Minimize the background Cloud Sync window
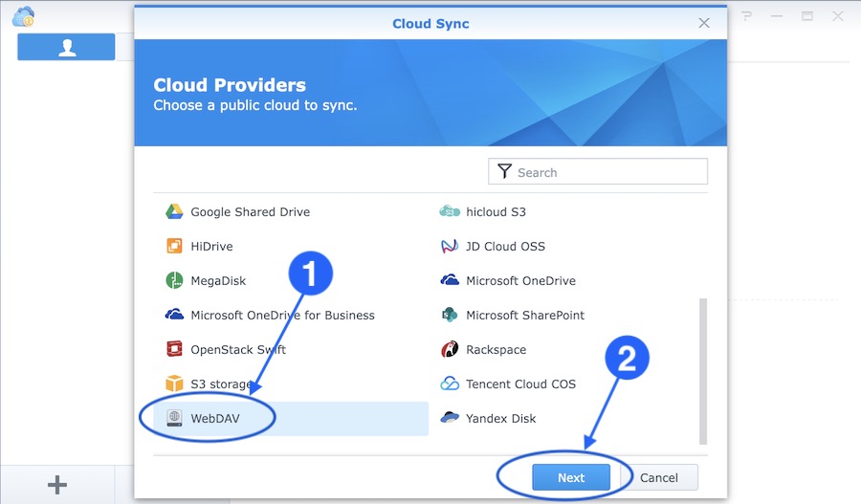The height and width of the screenshot is (504, 861). 777,16
